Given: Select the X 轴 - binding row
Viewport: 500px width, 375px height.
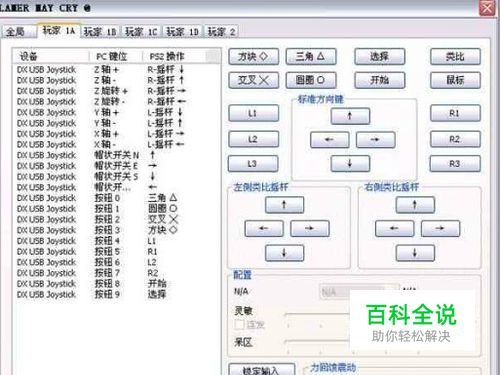Looking at the screenshot, I should (x=116, y=144).
